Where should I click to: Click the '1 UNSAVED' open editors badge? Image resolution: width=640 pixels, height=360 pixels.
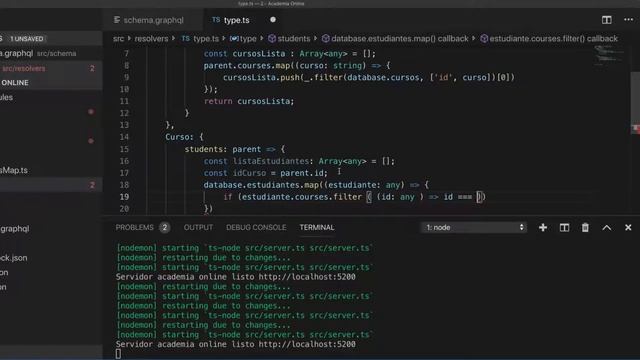point(27,39)
